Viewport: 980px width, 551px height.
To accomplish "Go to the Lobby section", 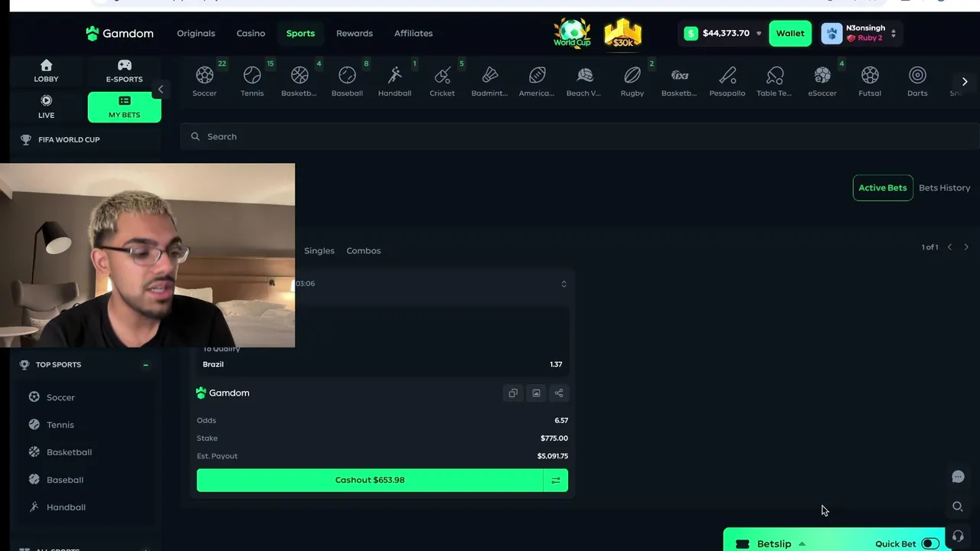I will click(46, 71).
